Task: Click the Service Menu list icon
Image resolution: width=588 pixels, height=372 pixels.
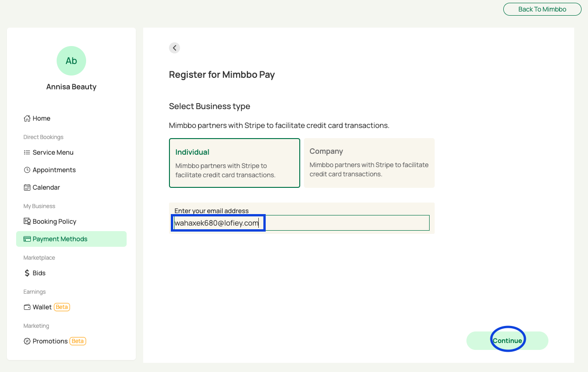Action: click(x=27, y=152)
